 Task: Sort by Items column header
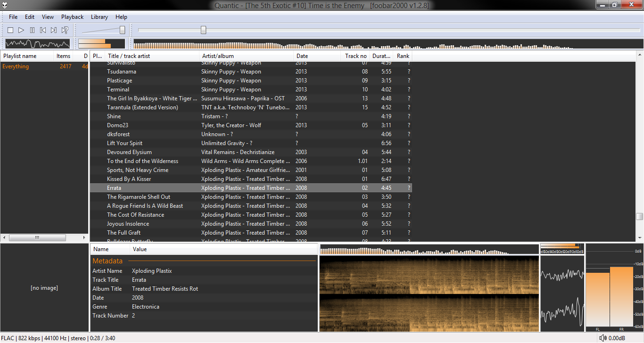(63, 56)
